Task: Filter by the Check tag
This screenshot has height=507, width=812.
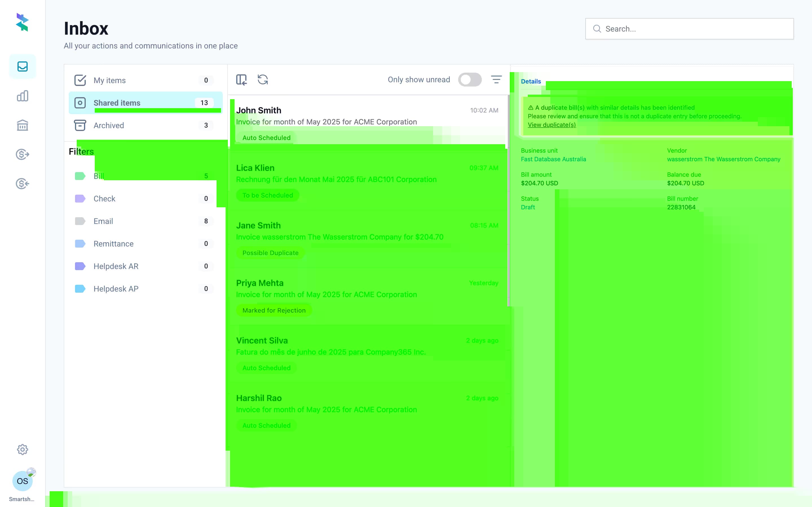Action: click(104, 199)
